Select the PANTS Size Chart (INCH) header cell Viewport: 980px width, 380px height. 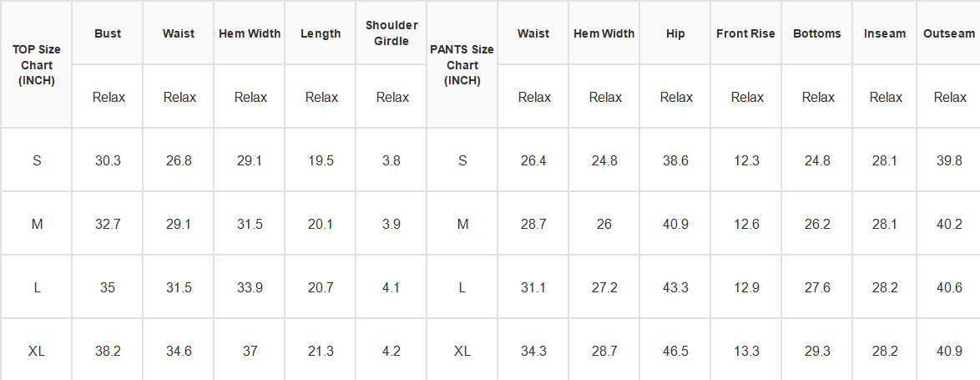[462, 65]
